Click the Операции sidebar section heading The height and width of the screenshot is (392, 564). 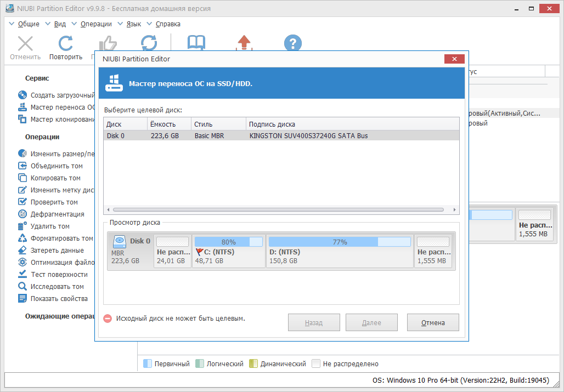(42, 137)
